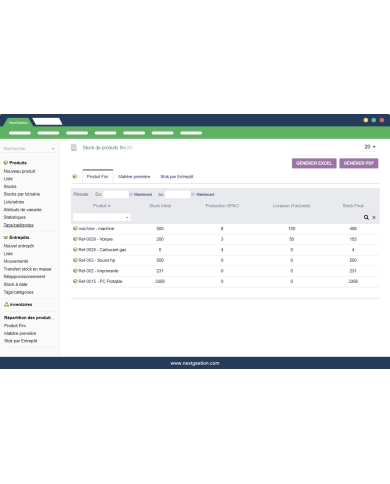This screenshot has width=390, height=484.
Task: Click the Production column header
Action: 222,206
